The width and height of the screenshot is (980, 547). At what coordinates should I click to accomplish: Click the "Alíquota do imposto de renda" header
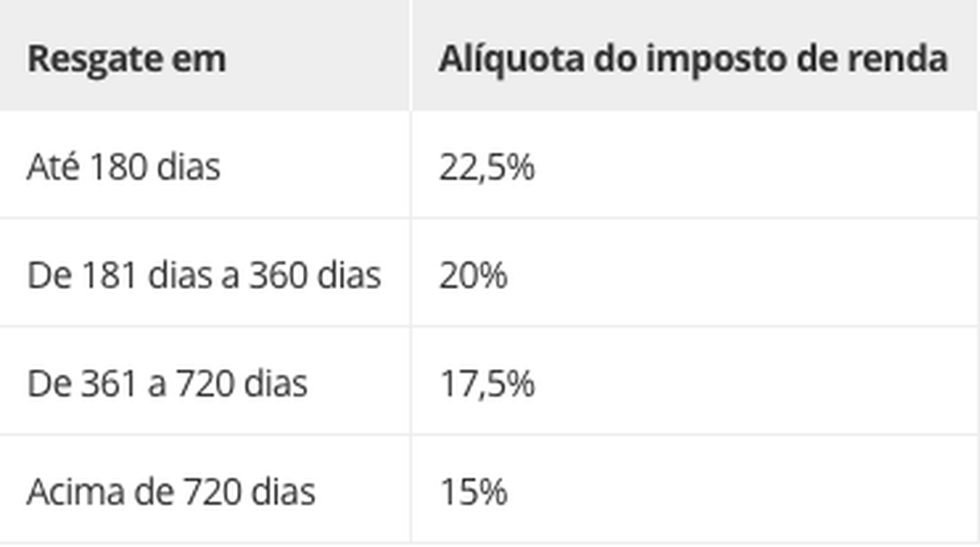[693, 60]
